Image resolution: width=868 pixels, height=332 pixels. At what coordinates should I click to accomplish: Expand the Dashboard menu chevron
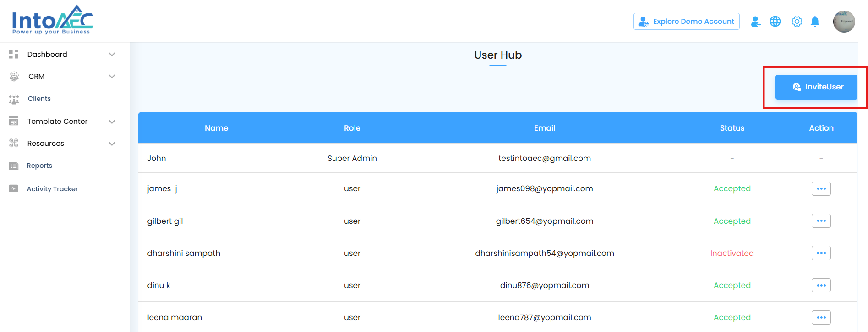(112, 54)
